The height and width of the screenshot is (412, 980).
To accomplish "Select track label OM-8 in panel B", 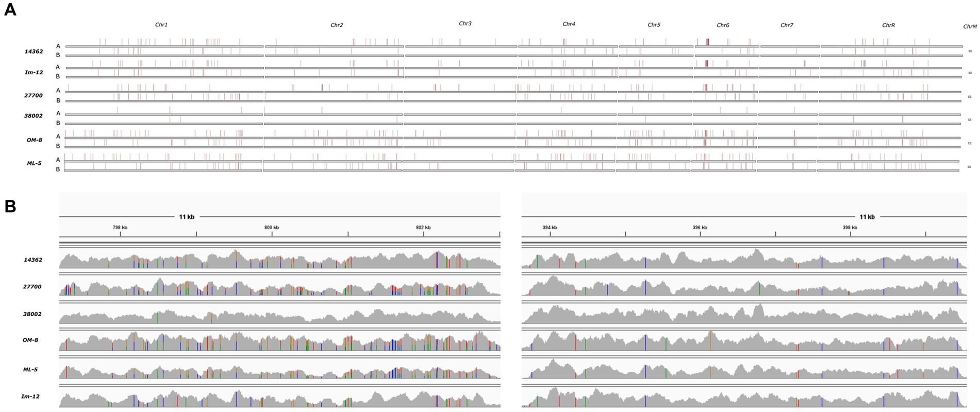I will [x=30, y=340].
